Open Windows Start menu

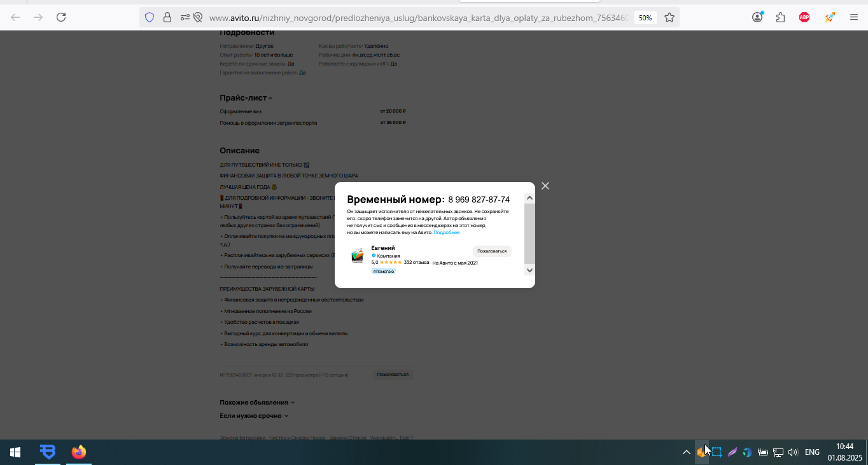click(x=15, y=452)
